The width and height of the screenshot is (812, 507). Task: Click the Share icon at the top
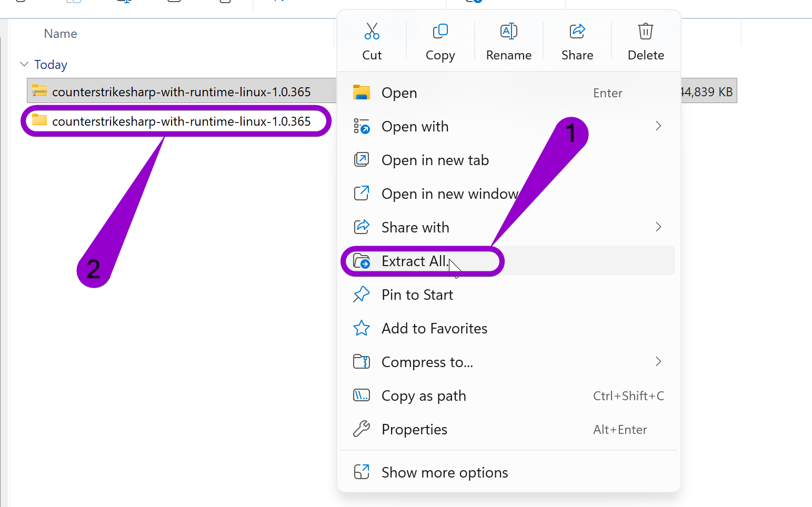tap(577, 32)
